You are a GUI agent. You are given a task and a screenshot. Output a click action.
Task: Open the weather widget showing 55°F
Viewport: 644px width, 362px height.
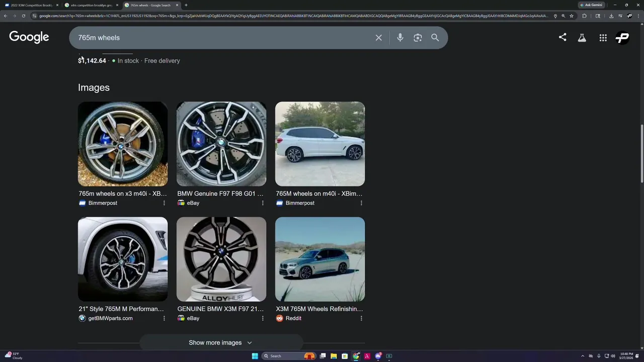tap(14, 356)
